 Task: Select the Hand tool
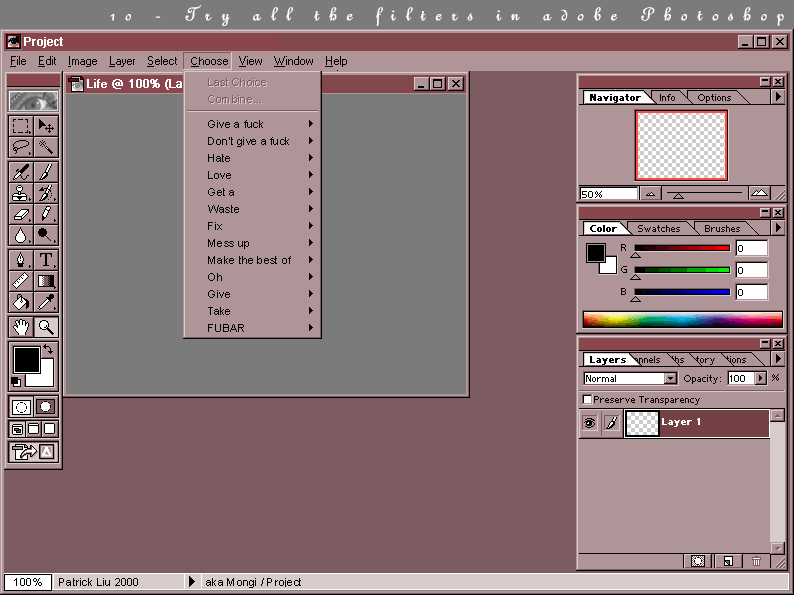click(x=20, y=327)
